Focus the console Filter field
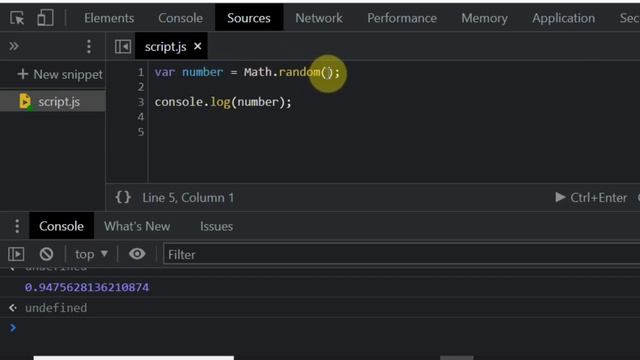640x360 pixels. [402, 254]
